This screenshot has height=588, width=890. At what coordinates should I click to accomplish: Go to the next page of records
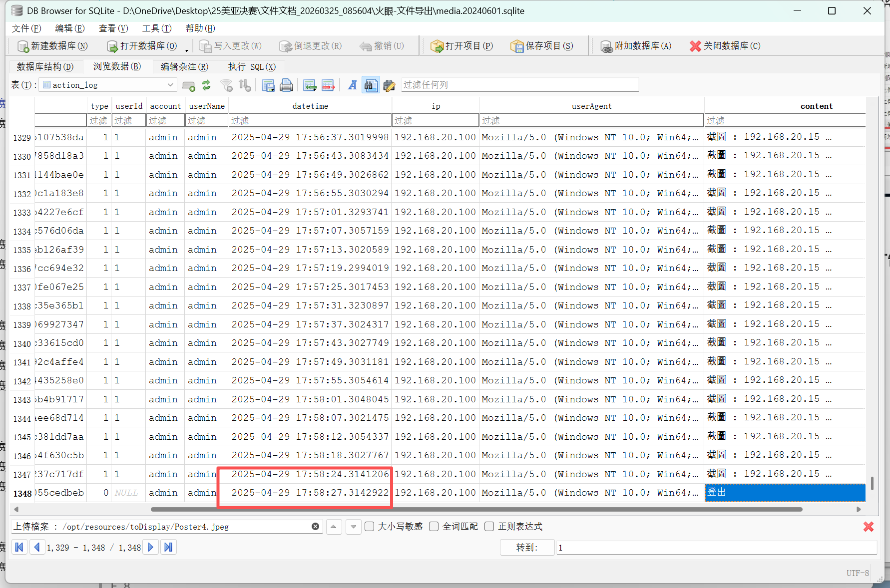(x=150, y=548)
